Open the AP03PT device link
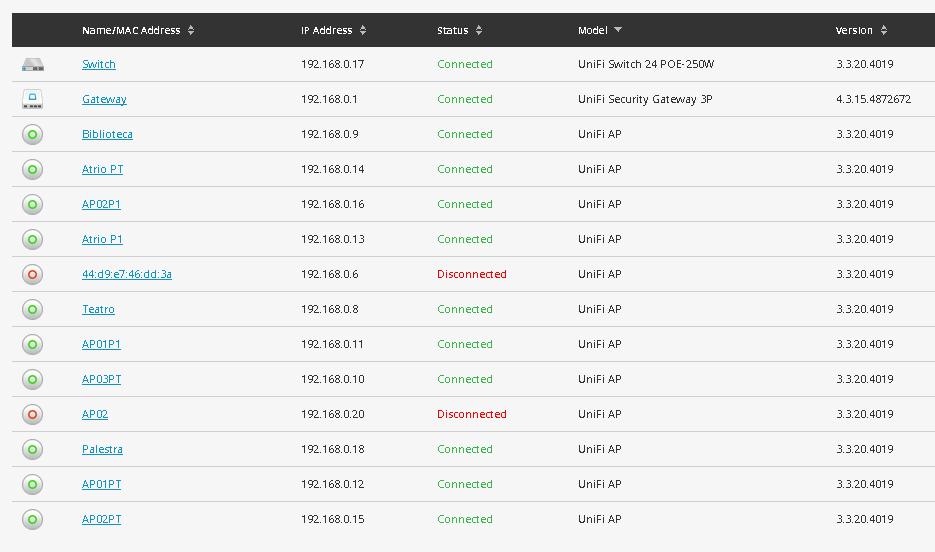The width and height of the screenshot is (935, 552). click(x=101, y=379)
